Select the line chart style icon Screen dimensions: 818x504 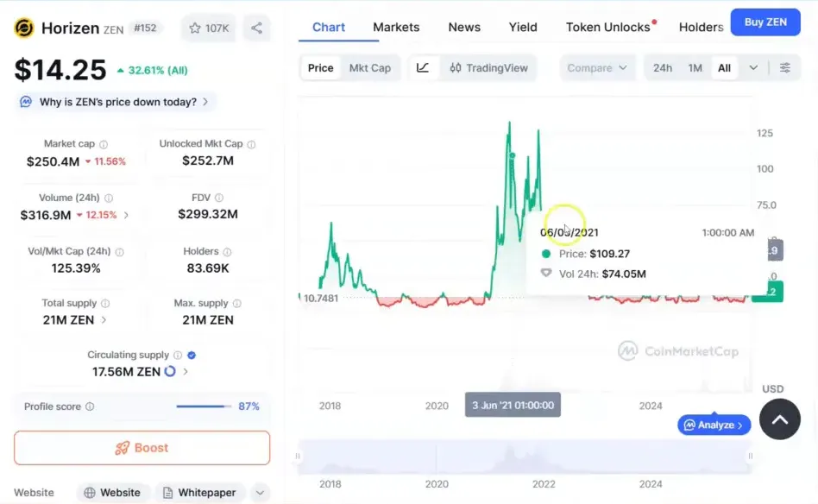click(423, 67)
